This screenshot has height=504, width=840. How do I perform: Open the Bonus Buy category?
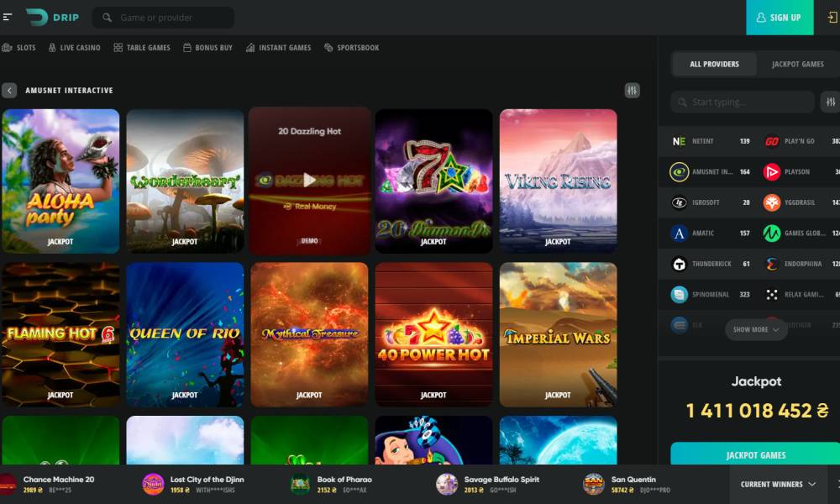tap(207, 48)
